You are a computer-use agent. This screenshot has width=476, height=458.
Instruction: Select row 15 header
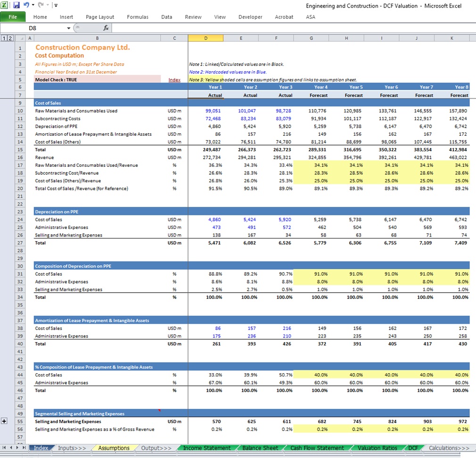[20, 150]
